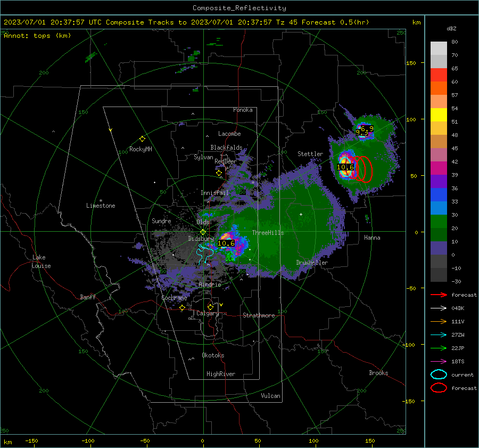This screenshot has height=448, width=479.
Task: Click the 2023/07/01 20:37:57 UTC header line
Action: coord(186,22)
